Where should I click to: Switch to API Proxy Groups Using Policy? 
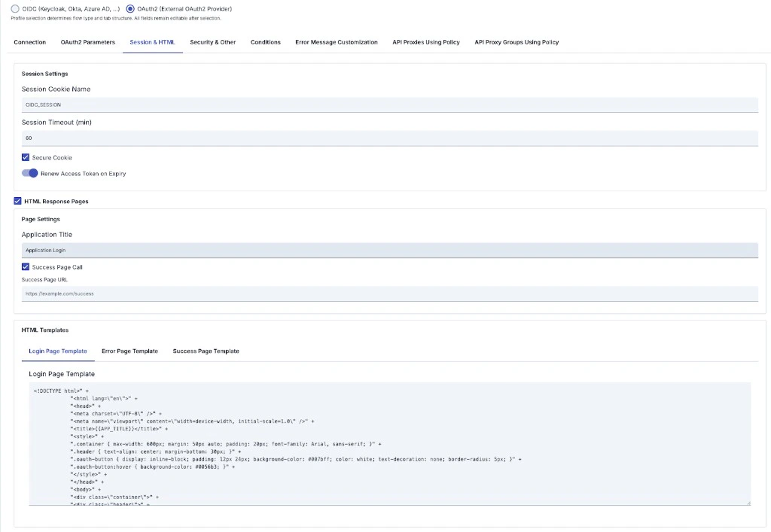(x=516, y=43)
